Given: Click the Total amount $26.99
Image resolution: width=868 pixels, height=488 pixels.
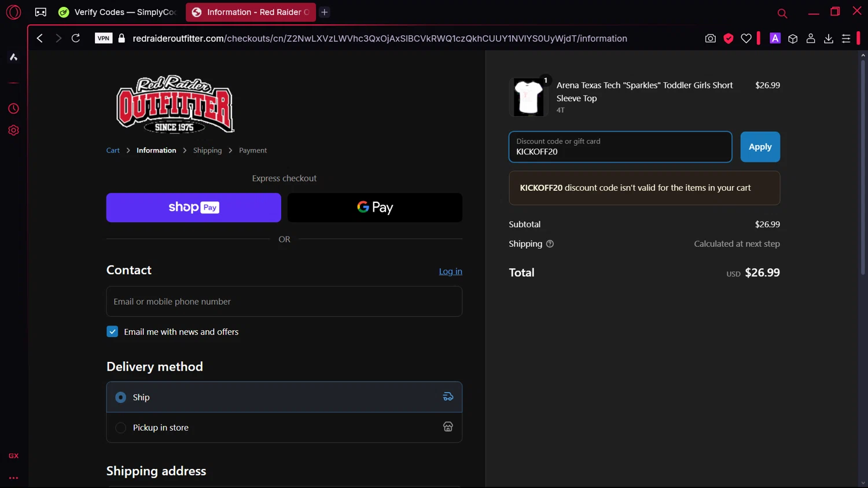Looking at the screenshot, I should click(x=762, y=272).
